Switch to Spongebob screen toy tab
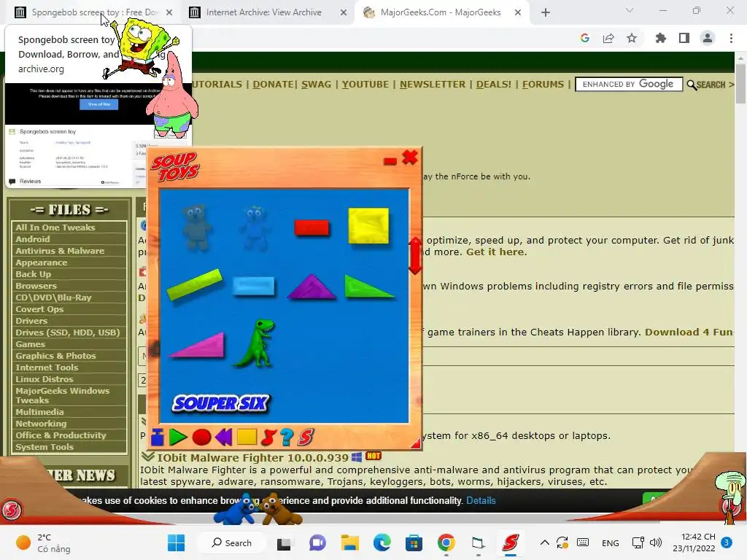Screen dimensions: 747x560 coord(94,12)
